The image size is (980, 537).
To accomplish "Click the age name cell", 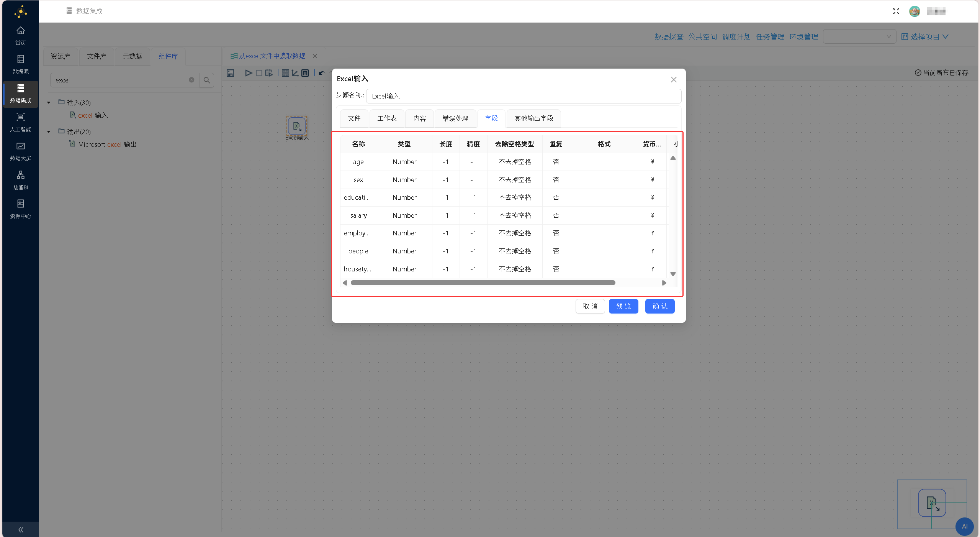I will click(358, 162).
